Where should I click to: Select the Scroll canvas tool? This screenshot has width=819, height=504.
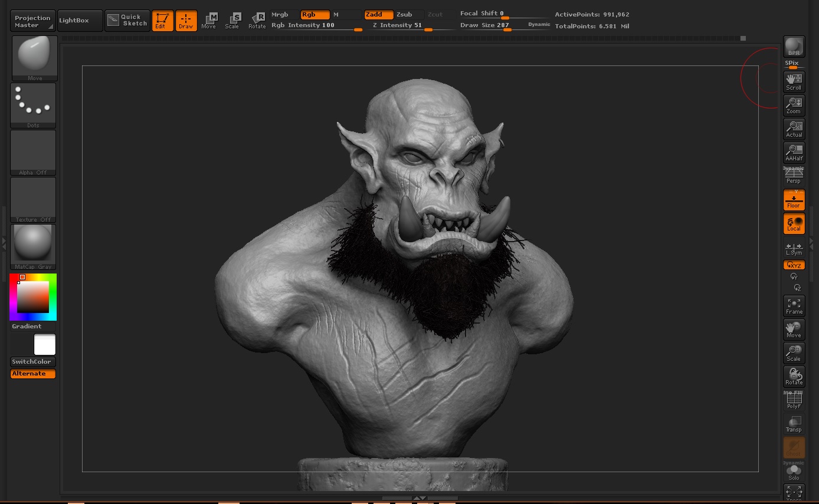[x=794, y=82]
